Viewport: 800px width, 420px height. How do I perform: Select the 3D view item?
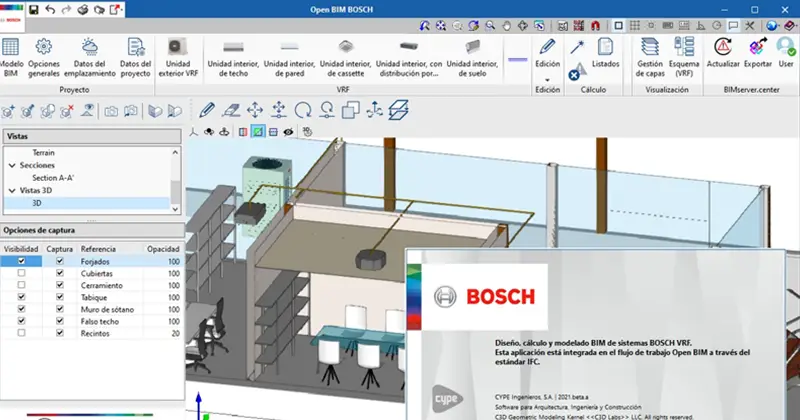(x=37, y=203)
